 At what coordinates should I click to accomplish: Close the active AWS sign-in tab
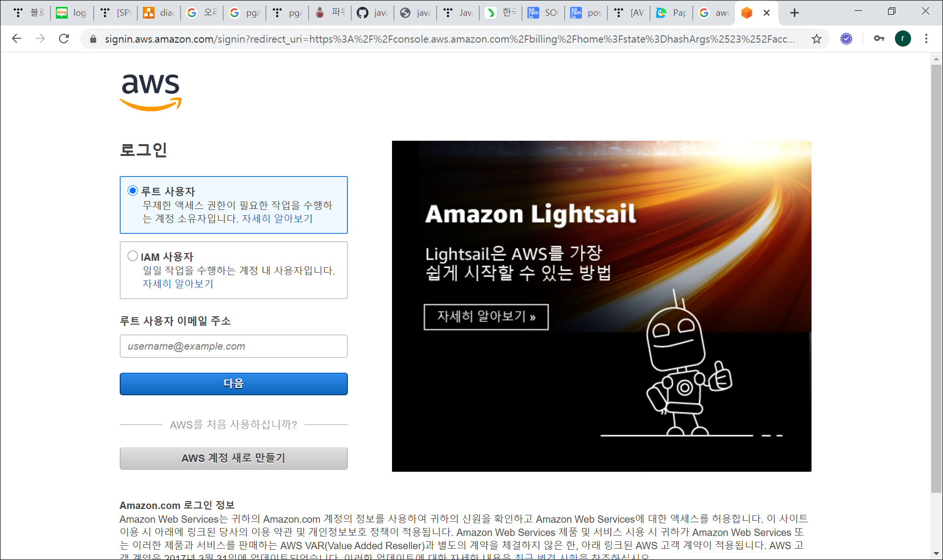[x=766, y=13]
